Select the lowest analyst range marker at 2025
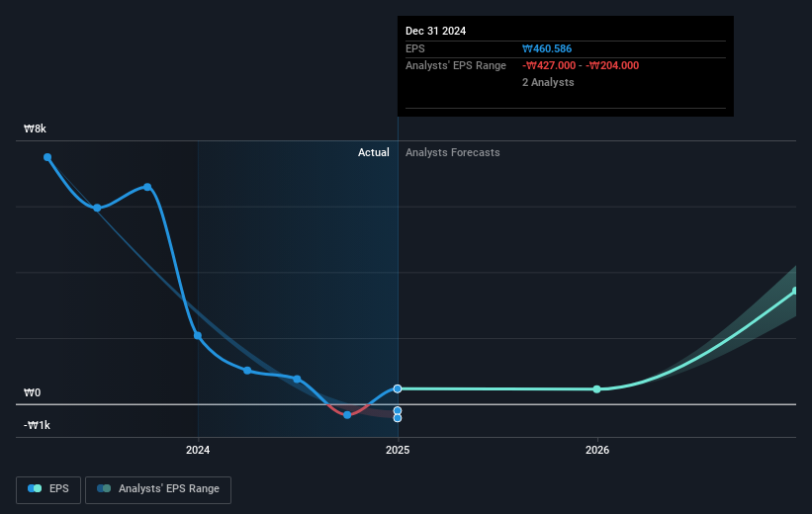812x514 pixels. pyautogui.click(x=398, y=418)
